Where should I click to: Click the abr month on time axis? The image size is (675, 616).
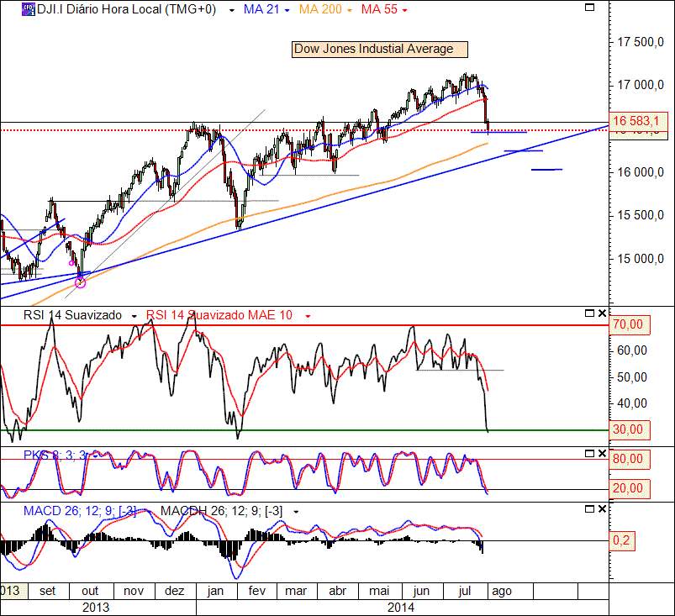click(x=338, y=591)
